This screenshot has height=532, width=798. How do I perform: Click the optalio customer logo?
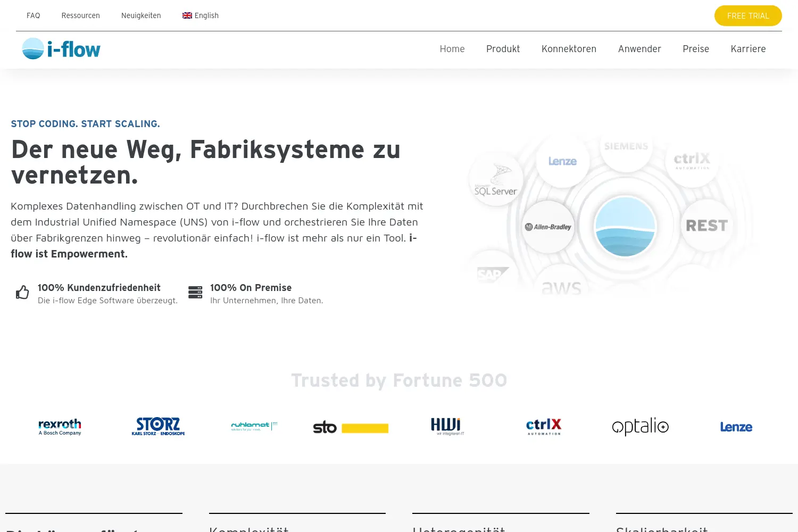tap(641, 427)
